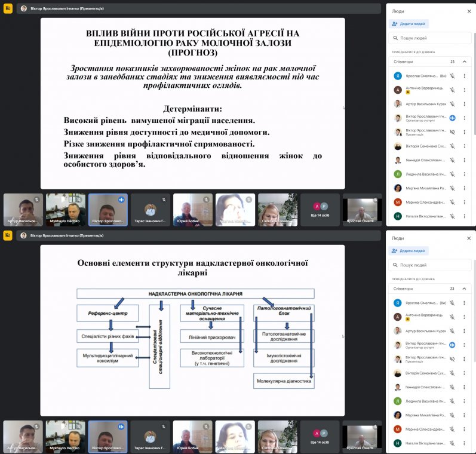Click the Артур Васильович Курах photo avatar in the upper panel
Screen dimensions: 476x454
click(398, 104)
